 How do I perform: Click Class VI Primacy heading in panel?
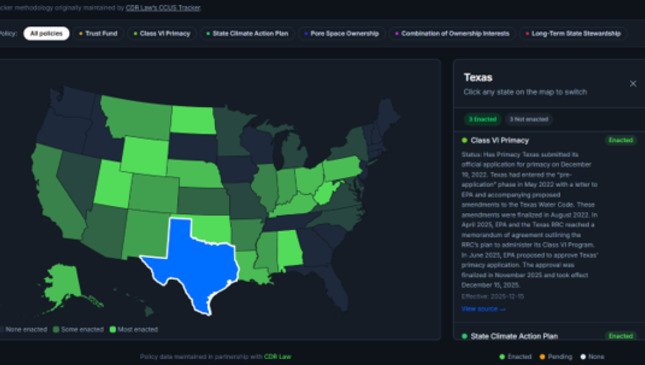[499, 140]
